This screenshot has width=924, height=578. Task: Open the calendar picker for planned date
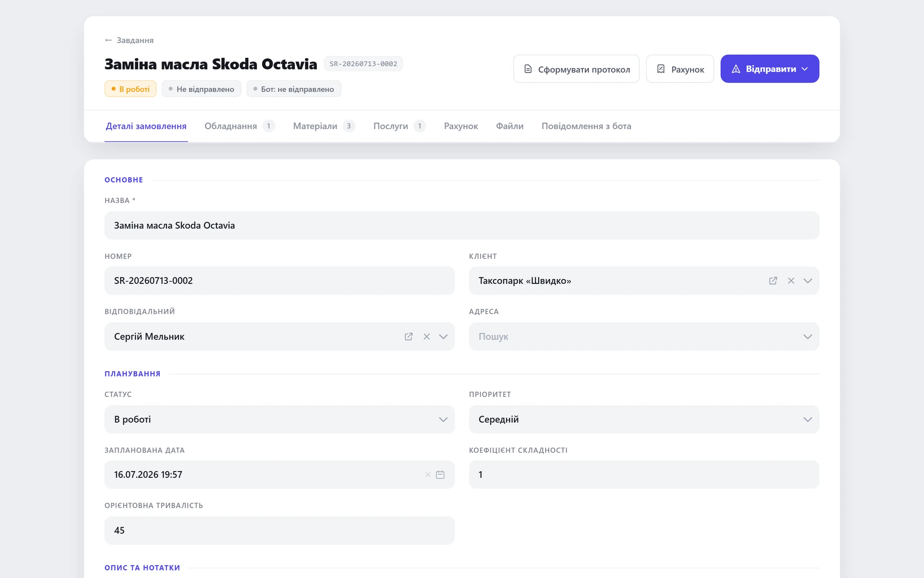(440, 475)
